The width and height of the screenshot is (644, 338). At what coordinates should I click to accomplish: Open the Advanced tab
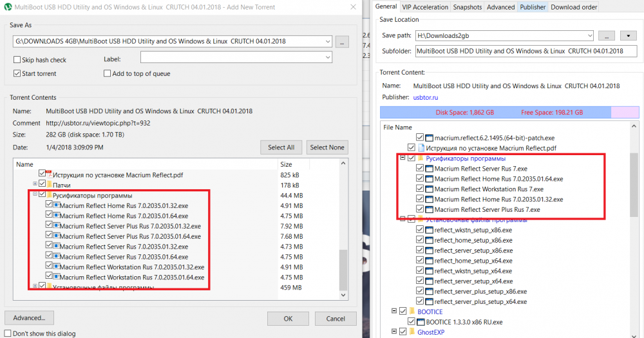(x=500, y=7)
